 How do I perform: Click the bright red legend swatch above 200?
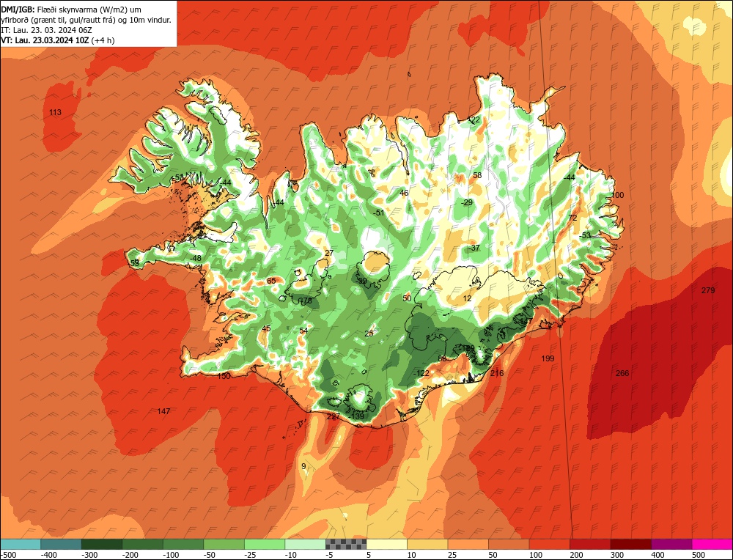590,544
